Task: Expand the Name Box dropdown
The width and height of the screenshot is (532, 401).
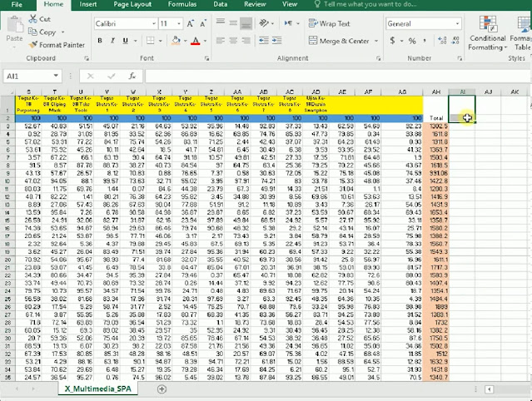Action: (56, 76)
